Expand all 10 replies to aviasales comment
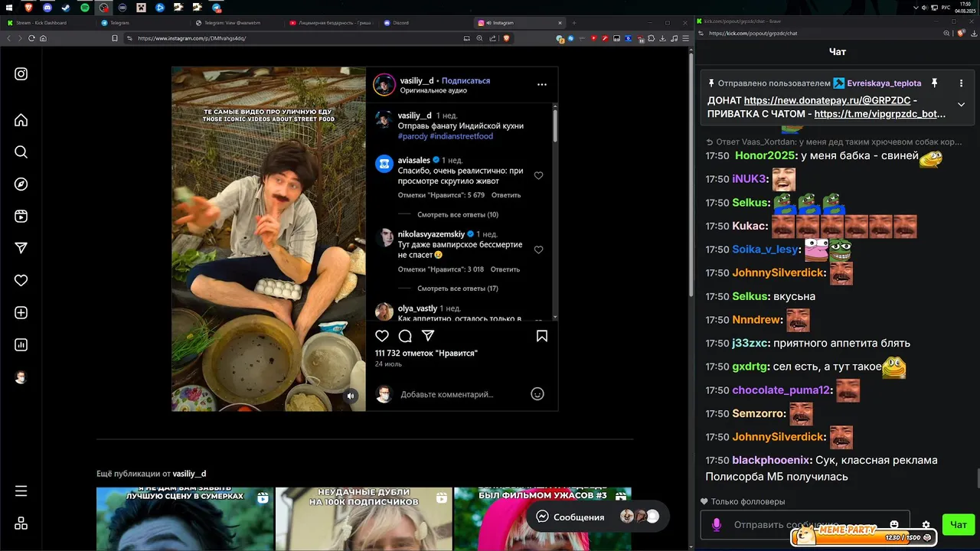Screen dimensions: 980x551 pyautogui.click(x=458, y=215)
